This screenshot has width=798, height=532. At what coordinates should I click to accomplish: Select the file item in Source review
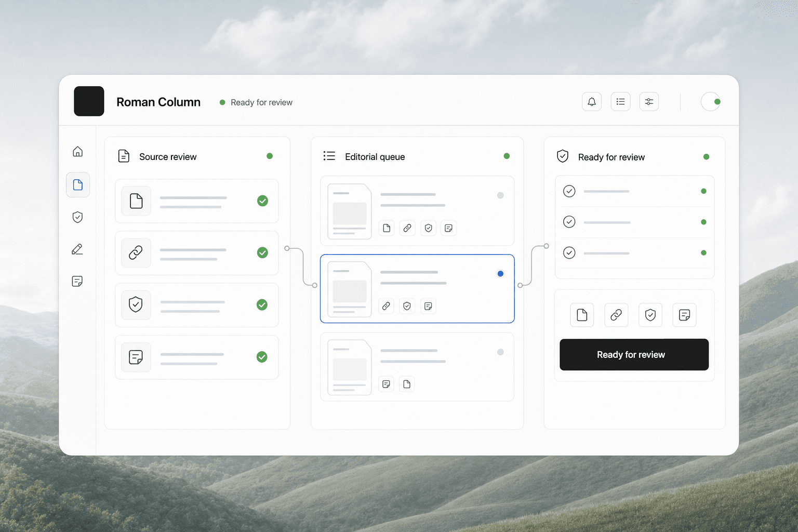click(197, 201)
